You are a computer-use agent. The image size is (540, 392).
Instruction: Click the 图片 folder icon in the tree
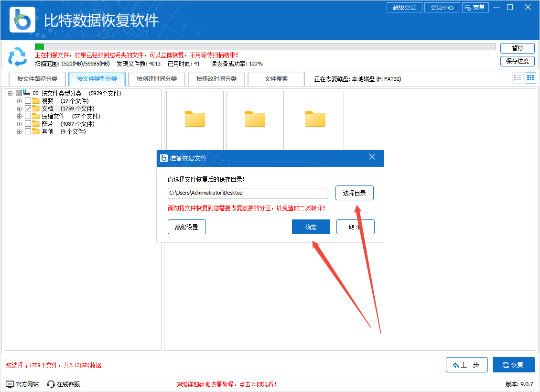coord(36,124)
